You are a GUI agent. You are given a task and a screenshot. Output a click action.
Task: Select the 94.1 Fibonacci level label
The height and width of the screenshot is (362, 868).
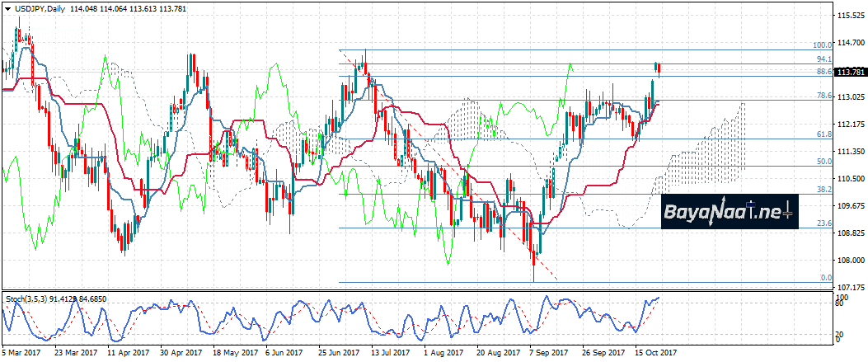(x=823, y=59)
